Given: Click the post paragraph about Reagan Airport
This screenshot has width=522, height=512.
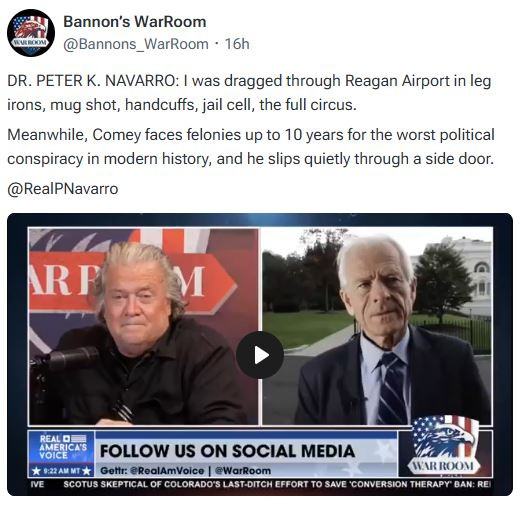Looking at the screenshot, I should pos(249,93).
